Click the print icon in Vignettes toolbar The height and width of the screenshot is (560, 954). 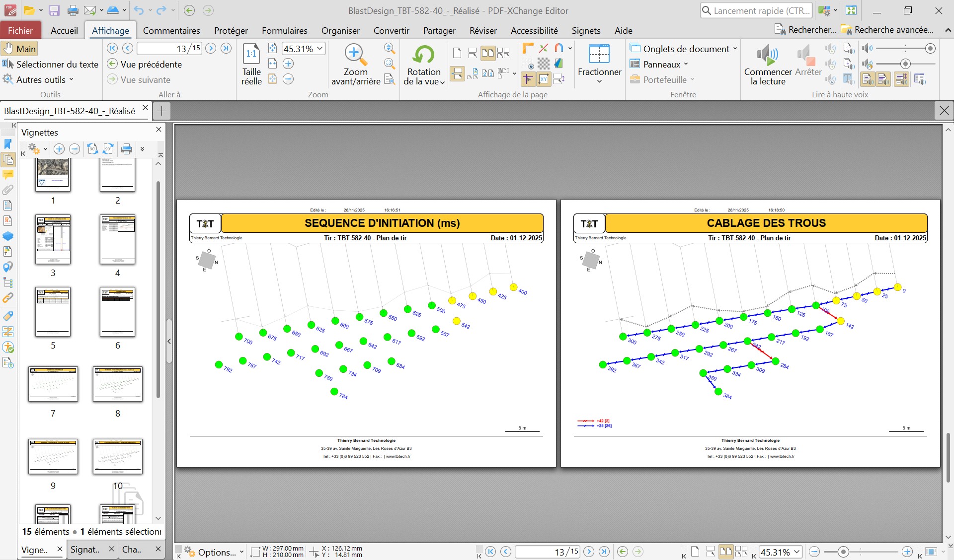pyautogui.click(x=127, y=149)
